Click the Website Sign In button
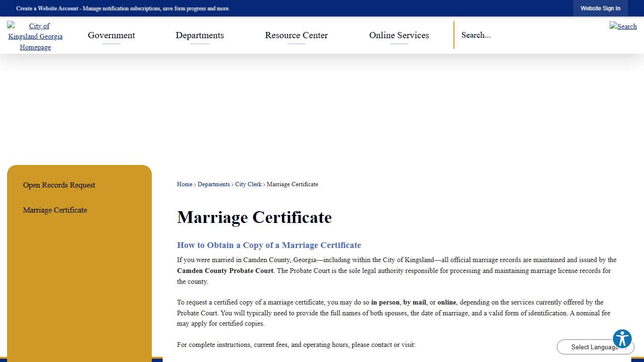644x362 pixels. coord(600,8)
